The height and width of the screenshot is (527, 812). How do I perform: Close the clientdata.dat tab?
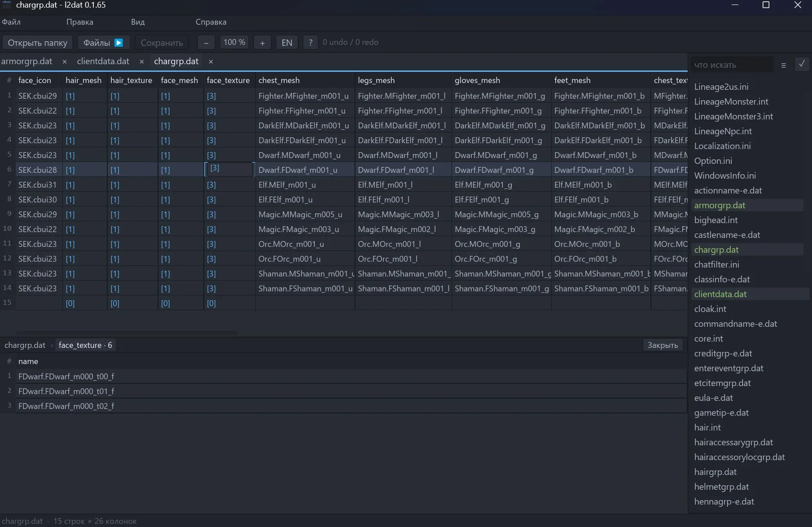click(x=142, y=61)
